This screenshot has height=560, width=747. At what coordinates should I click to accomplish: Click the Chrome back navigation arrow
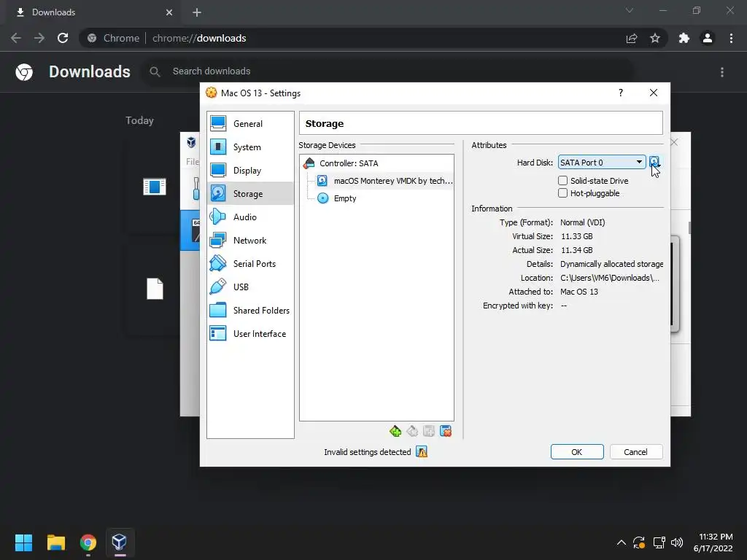click(16, 38)
